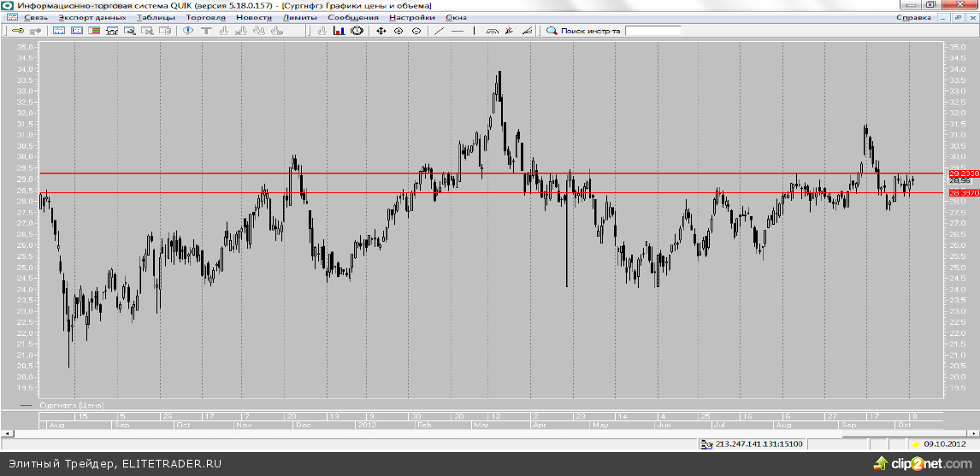Click the magnifier instrument search icon
The height and width of the screenshot is (476, 980).
click(552, 31)
